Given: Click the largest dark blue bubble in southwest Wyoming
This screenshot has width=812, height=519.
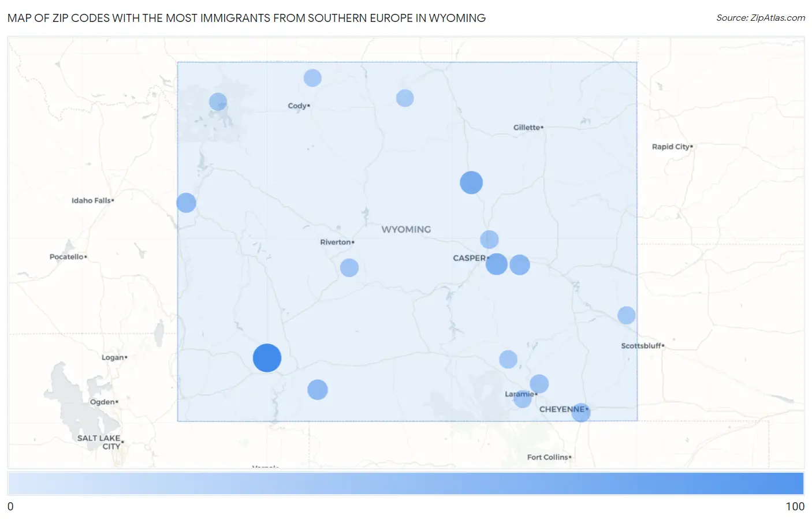Looking at the screenshot, I should coord(267,358).
